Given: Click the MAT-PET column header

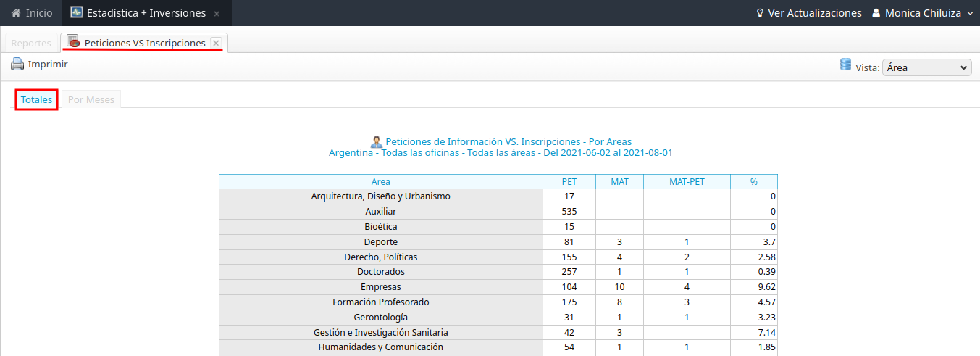Looking at the screenshot, I should click(x=686, y=181).
